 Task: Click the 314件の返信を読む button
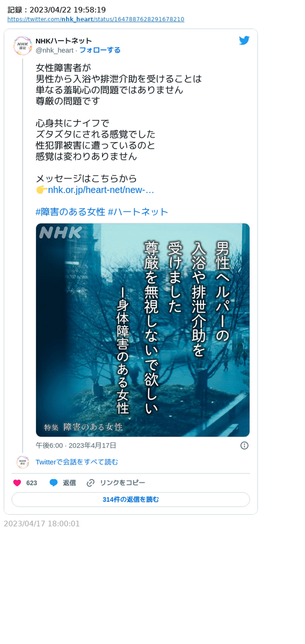(x=130, y=500)
